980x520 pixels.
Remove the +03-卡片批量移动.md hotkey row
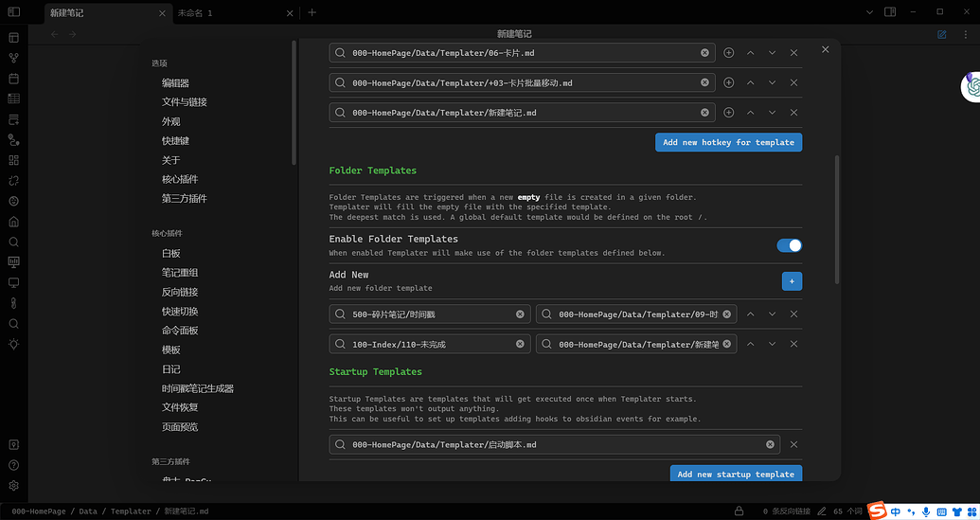pos(793,82)
